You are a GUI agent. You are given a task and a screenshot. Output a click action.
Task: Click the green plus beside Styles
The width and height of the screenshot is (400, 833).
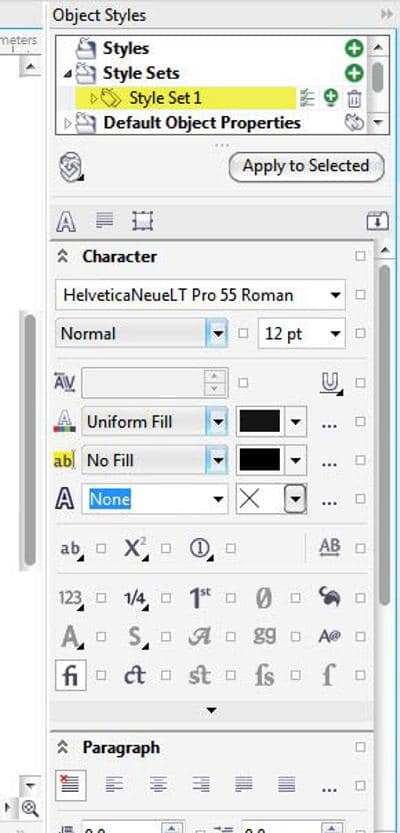(354, 48)
